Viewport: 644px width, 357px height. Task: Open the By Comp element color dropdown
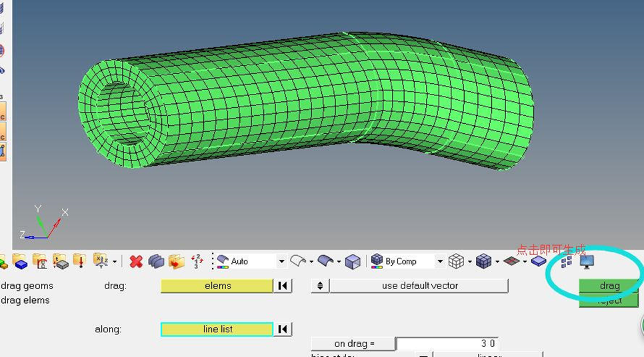tap(440, 261)
